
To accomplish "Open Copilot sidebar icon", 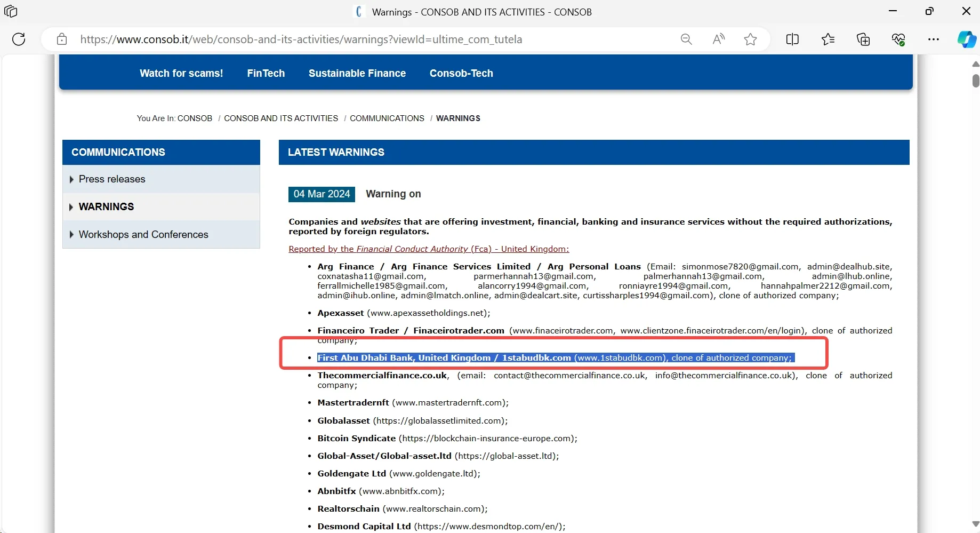I will (x=967, y=39).
